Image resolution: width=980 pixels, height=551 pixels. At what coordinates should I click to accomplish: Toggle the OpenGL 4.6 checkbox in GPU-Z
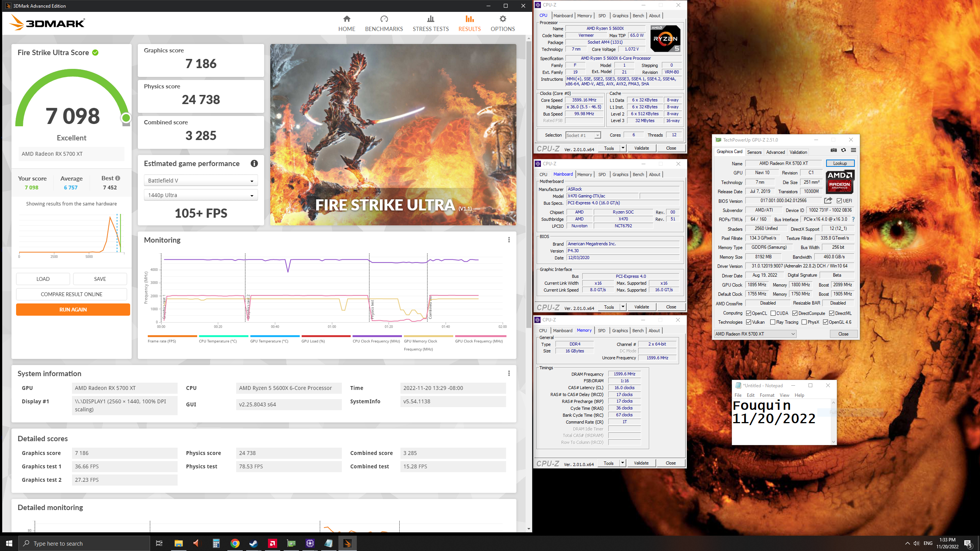(x=825, y=322)
